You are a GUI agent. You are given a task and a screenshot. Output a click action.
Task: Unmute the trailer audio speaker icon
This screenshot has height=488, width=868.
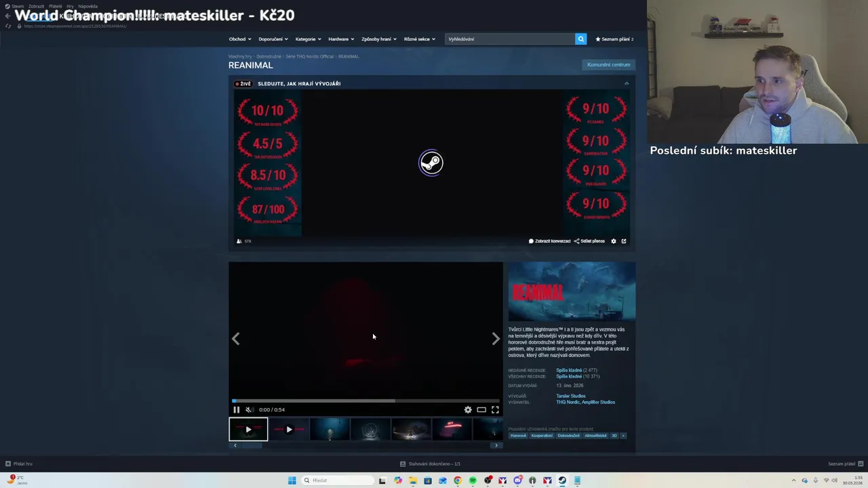click(249, 409)
